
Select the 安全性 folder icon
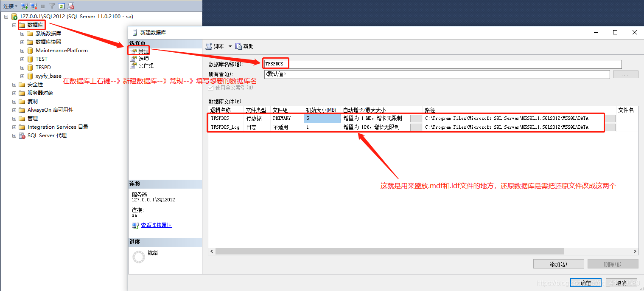point(22,85)
